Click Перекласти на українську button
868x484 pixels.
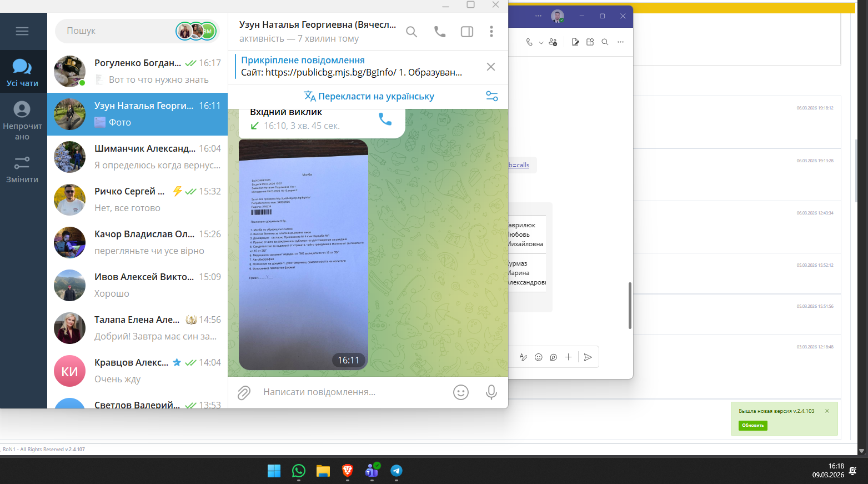(369, 96)
